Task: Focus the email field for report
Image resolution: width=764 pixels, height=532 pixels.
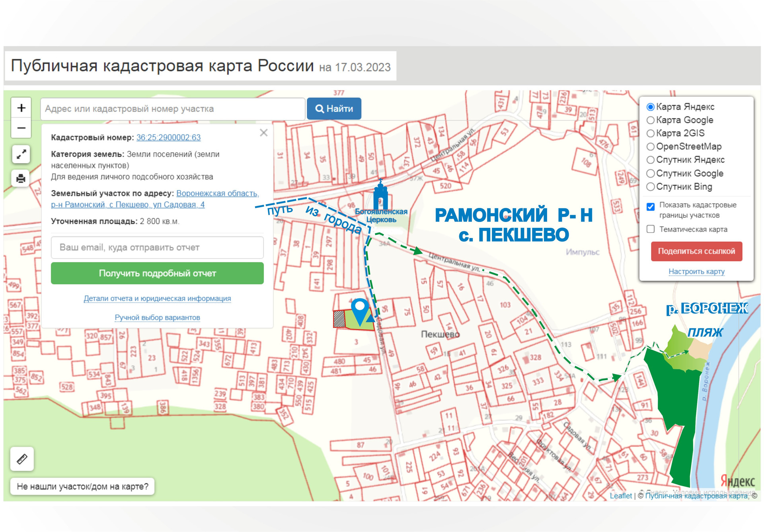Action: pos(157,247)
